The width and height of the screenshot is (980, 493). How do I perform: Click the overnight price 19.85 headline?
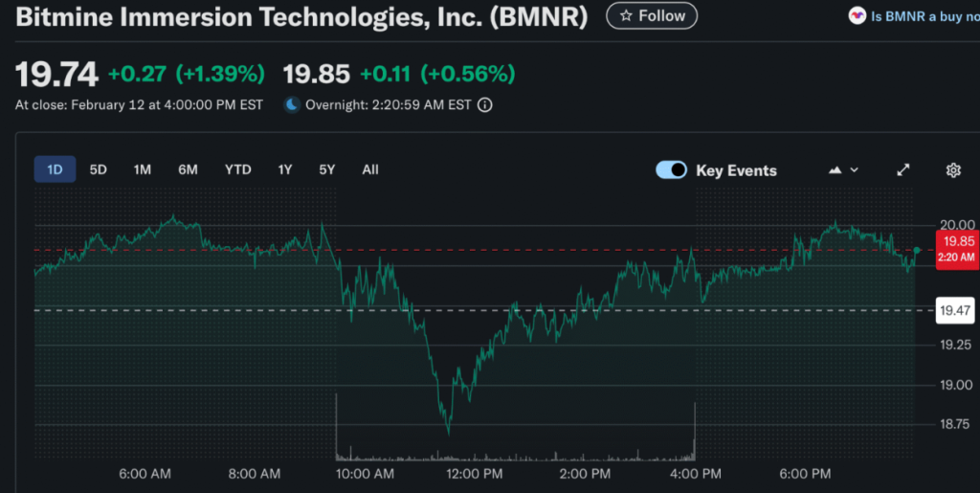pyautogui.click(x=317, y=75)
